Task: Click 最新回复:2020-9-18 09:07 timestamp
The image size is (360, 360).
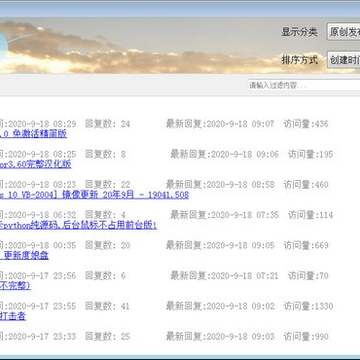Action: coord(220,124)
